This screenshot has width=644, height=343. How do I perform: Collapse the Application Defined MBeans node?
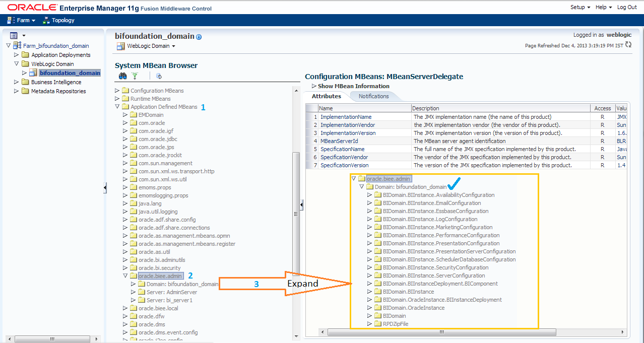pyautogui.click(x=117, y=107)
